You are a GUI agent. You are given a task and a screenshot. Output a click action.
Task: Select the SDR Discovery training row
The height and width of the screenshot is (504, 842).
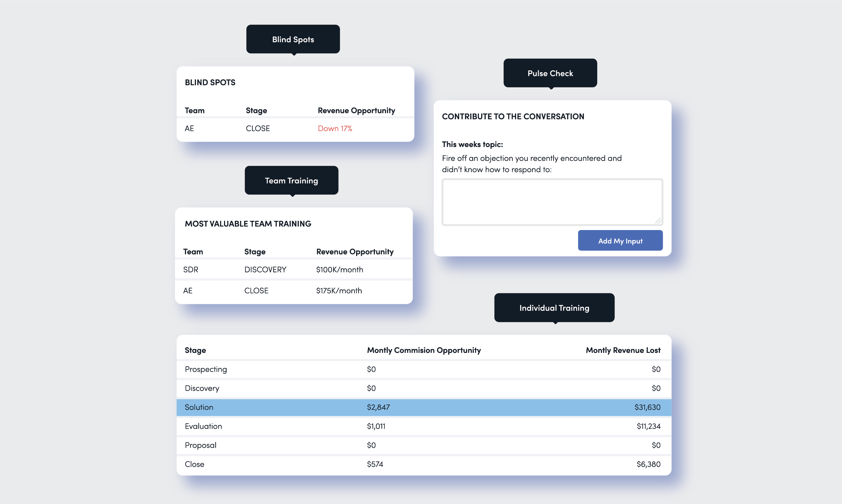293,270
